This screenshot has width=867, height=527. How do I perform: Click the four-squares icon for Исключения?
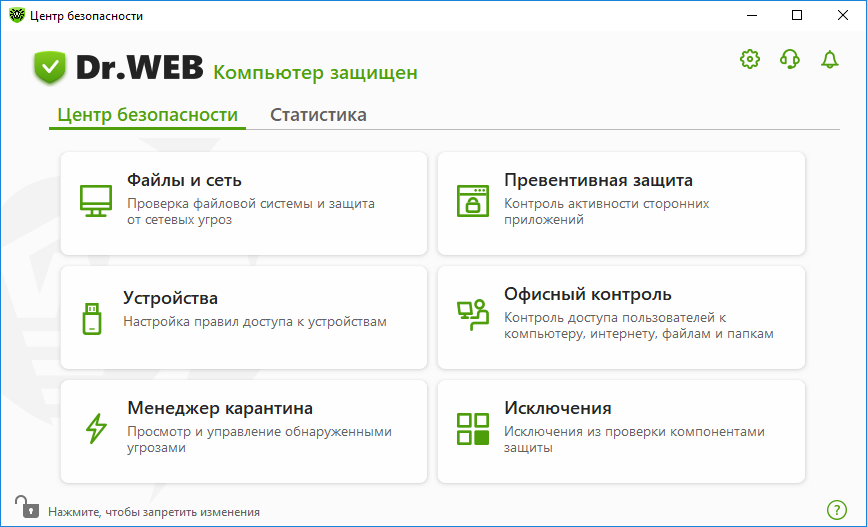(x=473, y=429)
